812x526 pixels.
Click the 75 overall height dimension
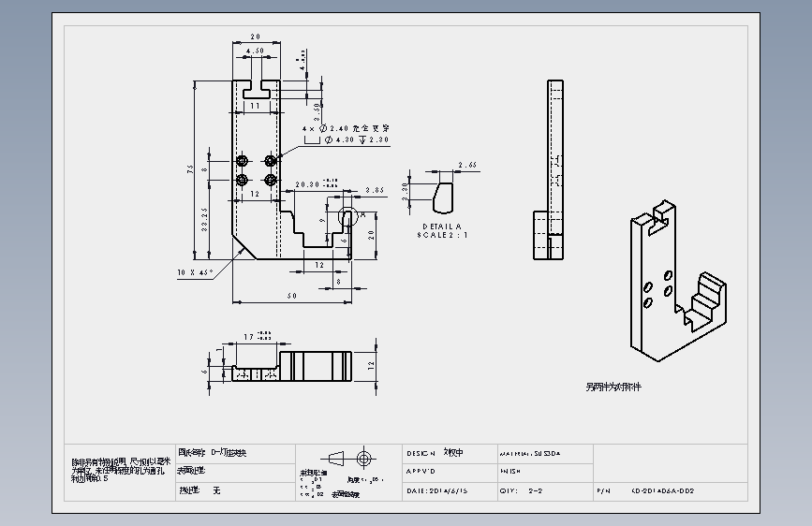click(190, 168)
